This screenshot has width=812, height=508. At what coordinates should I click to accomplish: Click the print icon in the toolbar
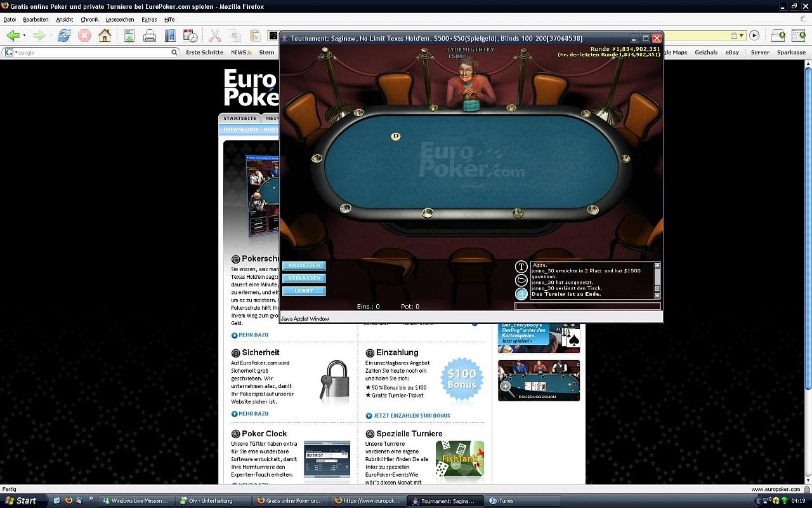click(150, 36)
